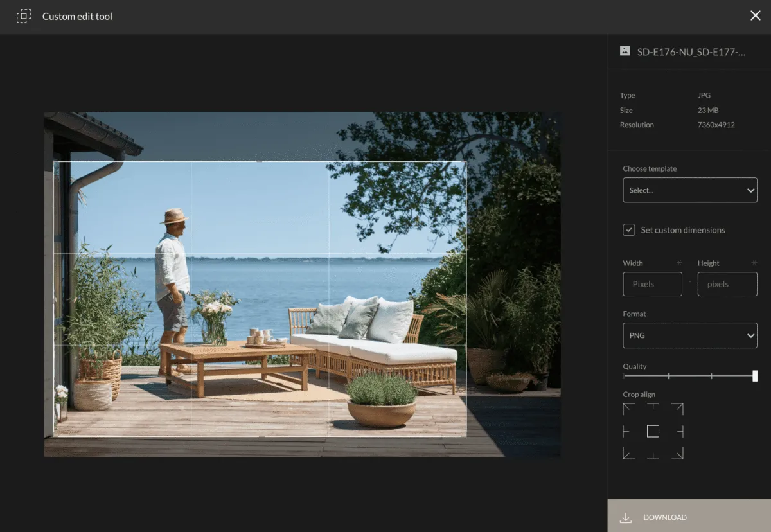Click the Custom edit tool title text
Viewport: 771px width, 532px height.
(77, 16)
